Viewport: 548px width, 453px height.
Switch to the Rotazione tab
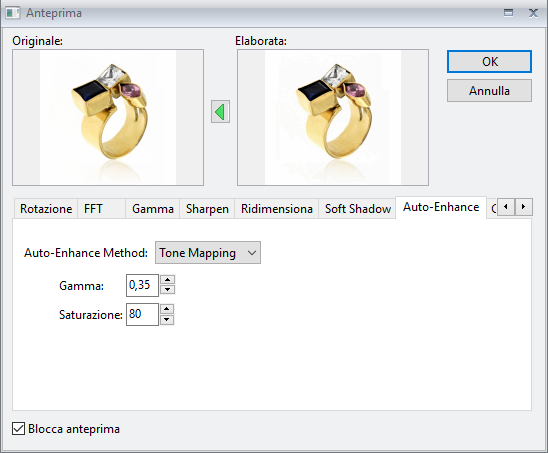[46, 209]
